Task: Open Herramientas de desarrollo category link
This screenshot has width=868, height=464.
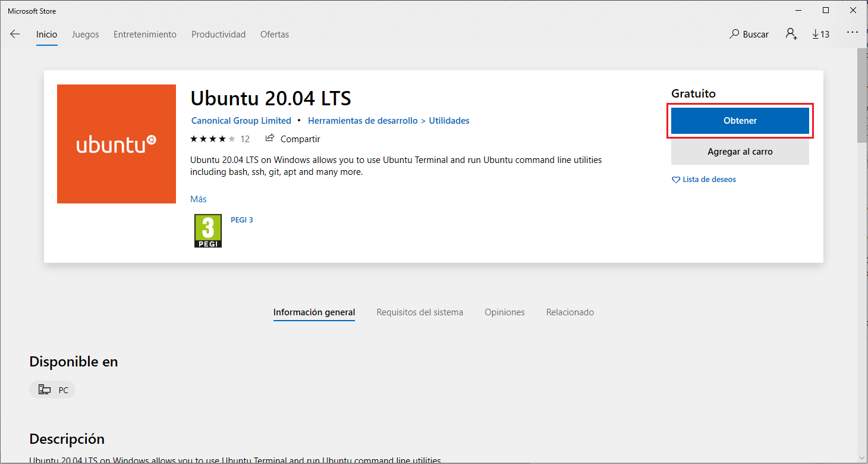Action: click(x=363, y=121)
